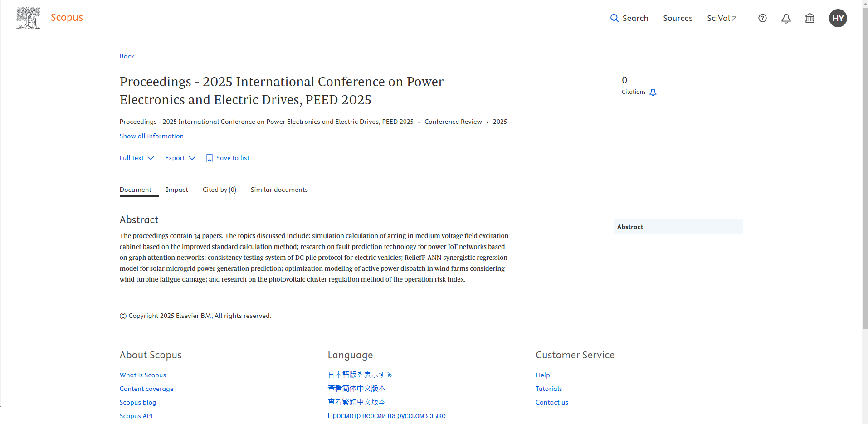Expand the Full text dropdown

pos(137,158)
